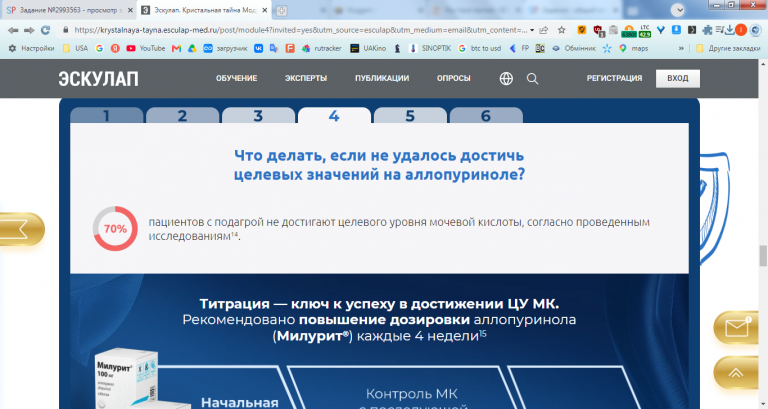Open the Google bookmark icon

point(99,48)
